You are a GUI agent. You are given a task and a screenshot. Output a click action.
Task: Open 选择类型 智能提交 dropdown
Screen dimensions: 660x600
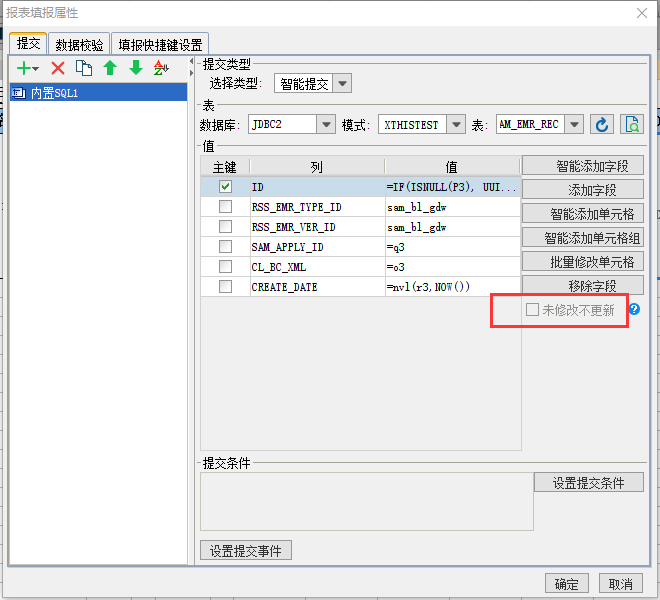click(x=342, y=83)
